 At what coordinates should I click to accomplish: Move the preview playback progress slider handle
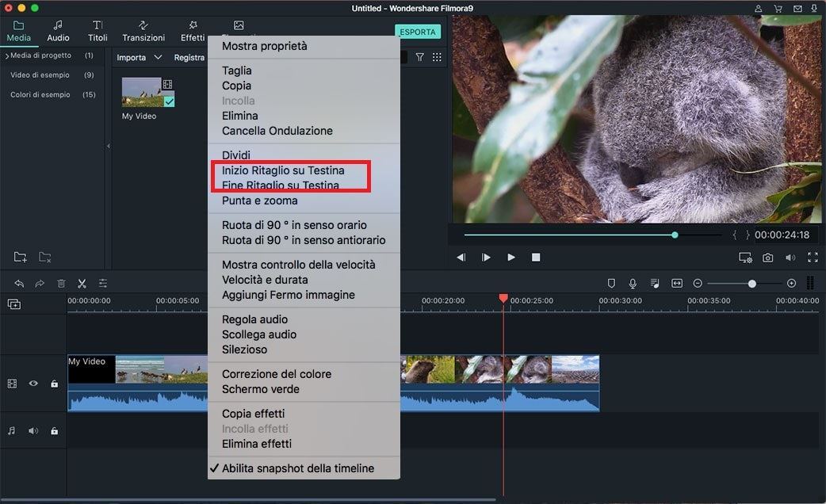coord(675,235)
